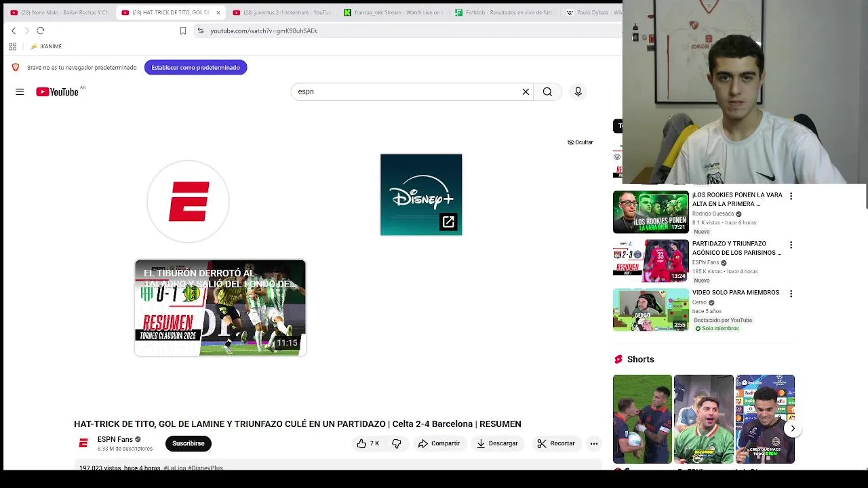Click the youtube.com address bar URL
Viewport: 868px width, 488px height.
264,30
